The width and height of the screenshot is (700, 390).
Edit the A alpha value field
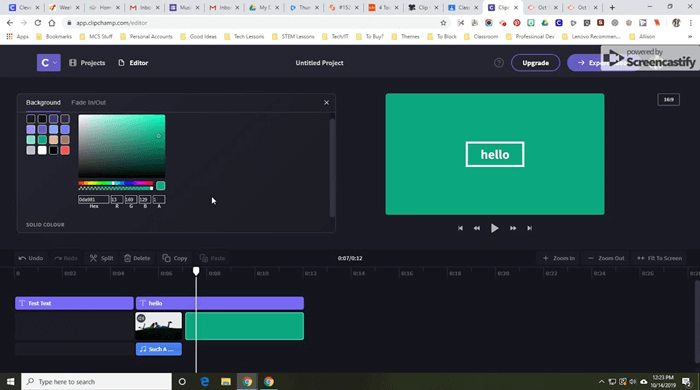click(159, 199)
